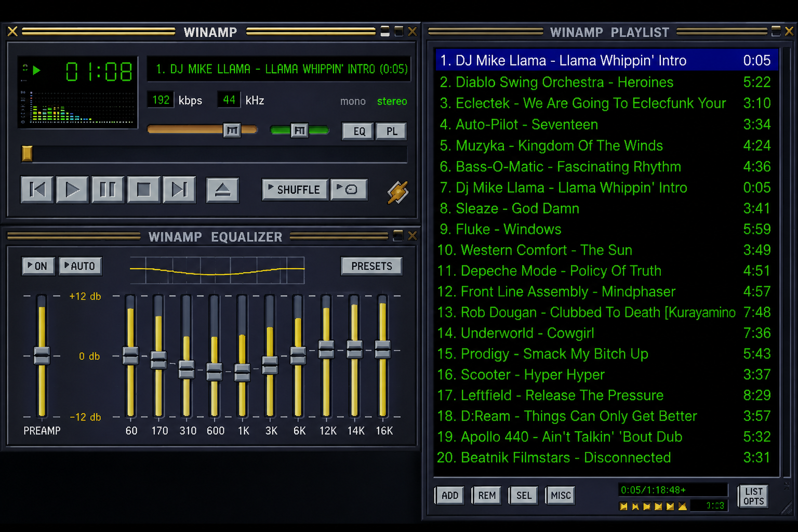Click the PREAMP slider handle
Screen dimensions: 798x532
point(42,355)
